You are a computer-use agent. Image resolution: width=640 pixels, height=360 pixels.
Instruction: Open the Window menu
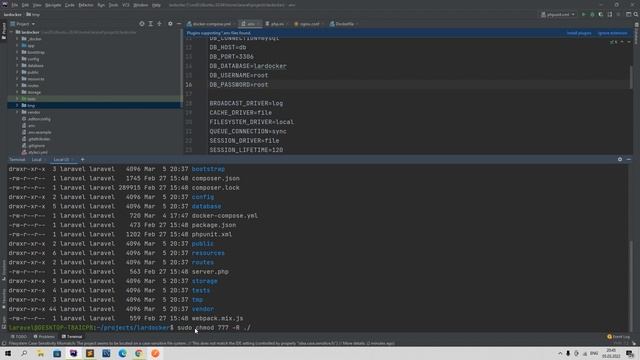point(141,5)
